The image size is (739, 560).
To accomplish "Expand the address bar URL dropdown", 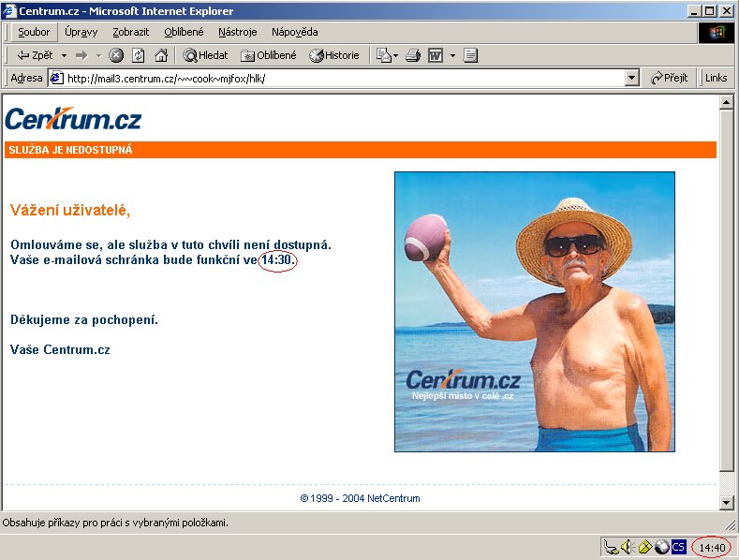I will tap(632, 79).
